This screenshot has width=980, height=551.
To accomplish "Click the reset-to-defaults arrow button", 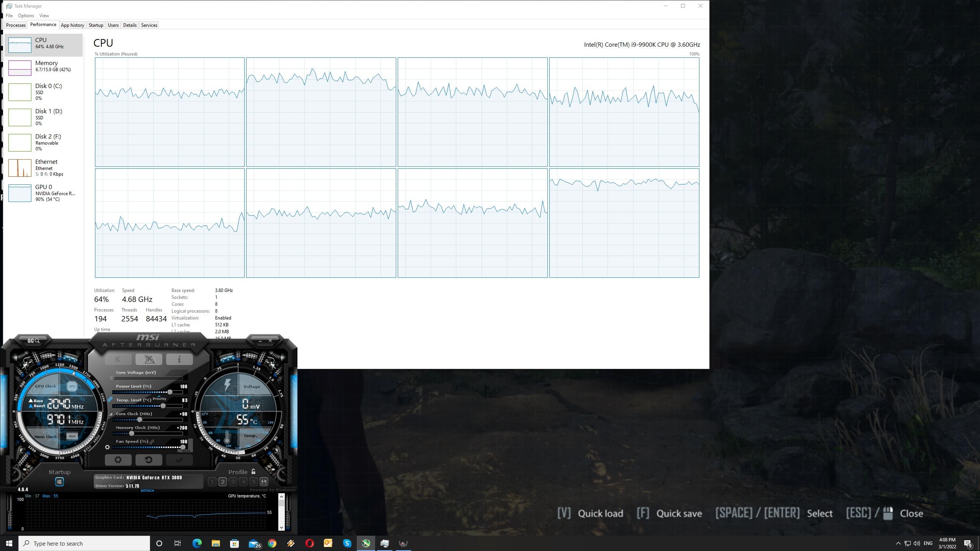I will [x=149, y=460].
